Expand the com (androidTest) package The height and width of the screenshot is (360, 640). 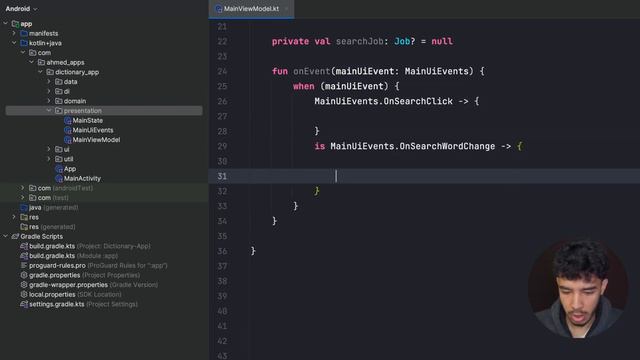[23, 188]
